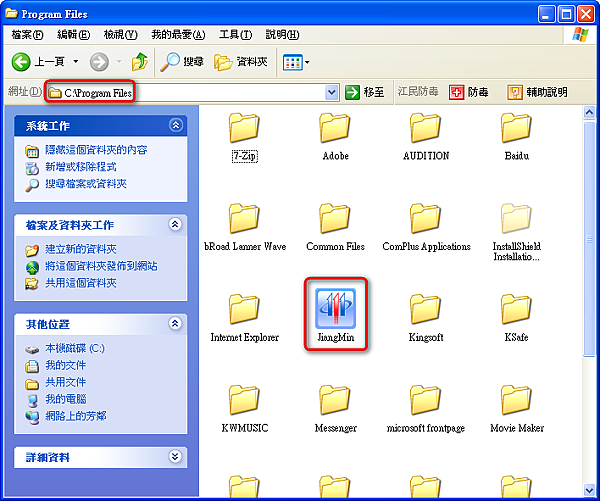Click 建立新的資料夾 link
The width and height of the screenshot is (600, 501).
[x=80, y=249]
